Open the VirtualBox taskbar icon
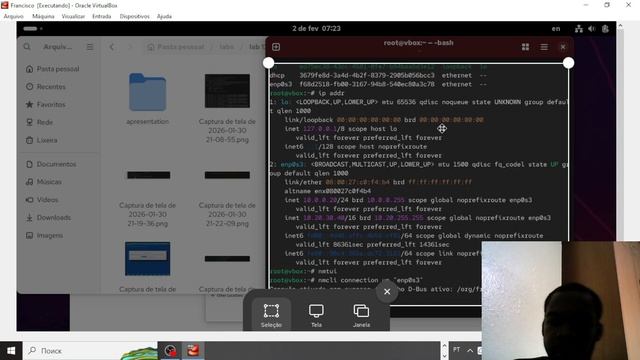The width and height of the screenshot is (640, 360). [x=193, y=351]
